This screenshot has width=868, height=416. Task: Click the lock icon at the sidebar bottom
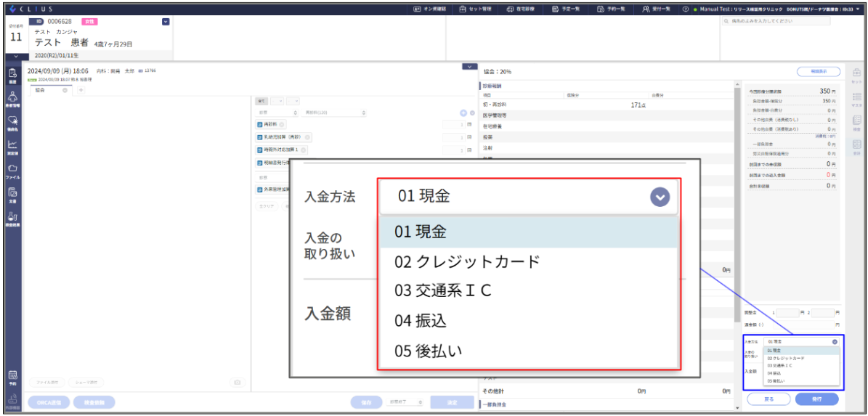point(13,401)
